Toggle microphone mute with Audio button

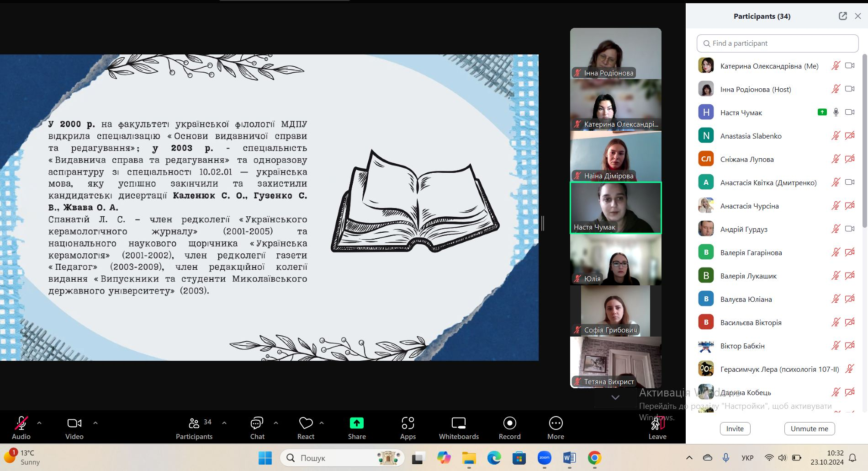coord(21,428)
